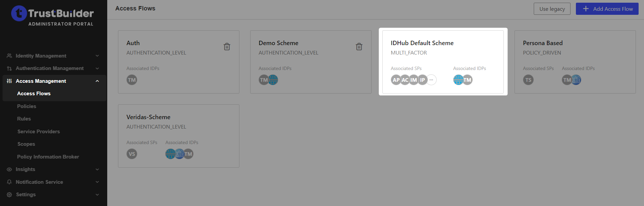The height and width of the screenshot is (206, 644).
Task: Click the VS avatar in Veridas-Scheme
Action: point(132,154)
